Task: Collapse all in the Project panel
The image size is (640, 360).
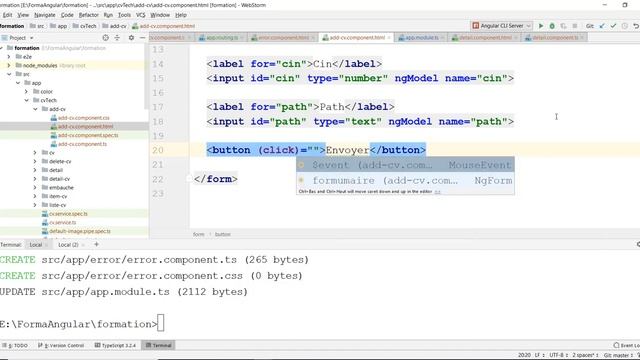Action: 117,38
